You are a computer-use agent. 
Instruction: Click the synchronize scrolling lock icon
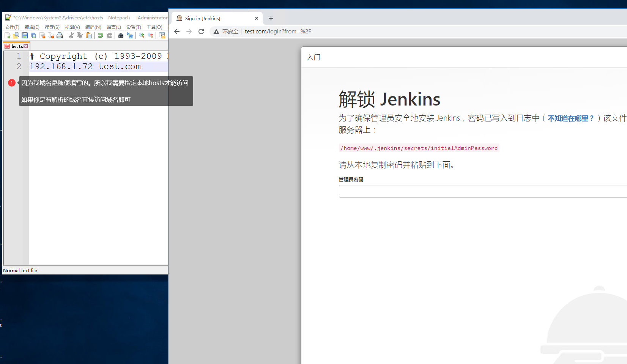coord(162,35)
